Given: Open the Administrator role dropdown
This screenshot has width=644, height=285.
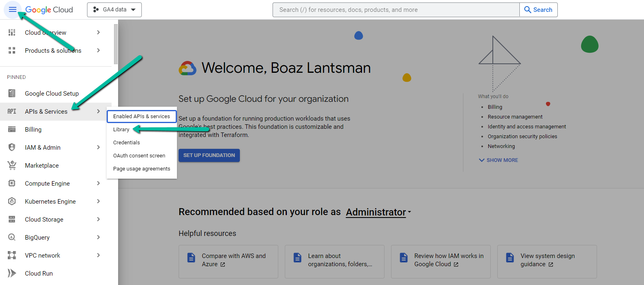Looking at the screenshot, I should pos(378,212).
